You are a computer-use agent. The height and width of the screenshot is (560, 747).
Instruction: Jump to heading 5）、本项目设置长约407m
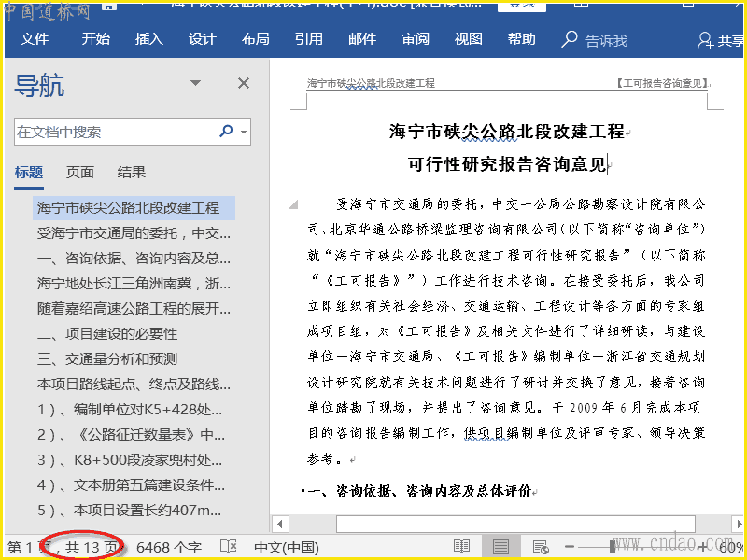coord(130,511)
